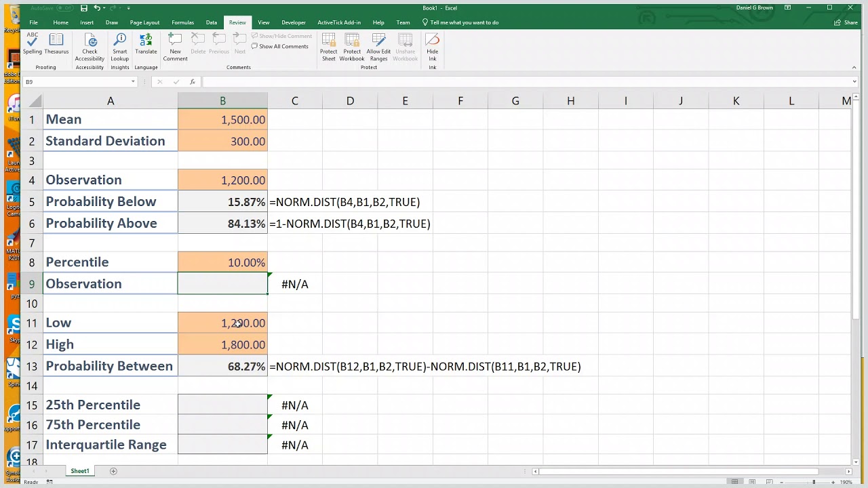Screen dimensions: 868x488
Task: Click Share button
Action: coord(845,22)
